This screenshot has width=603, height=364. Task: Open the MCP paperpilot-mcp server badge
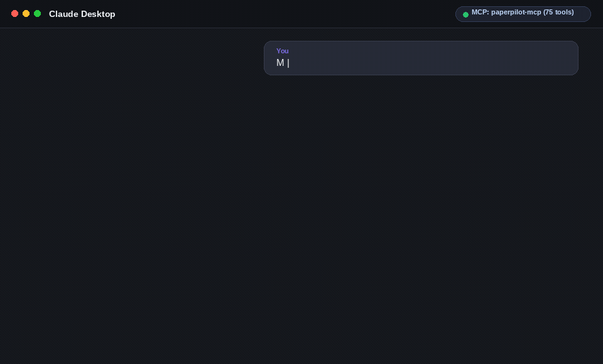[x=523, y=14]
